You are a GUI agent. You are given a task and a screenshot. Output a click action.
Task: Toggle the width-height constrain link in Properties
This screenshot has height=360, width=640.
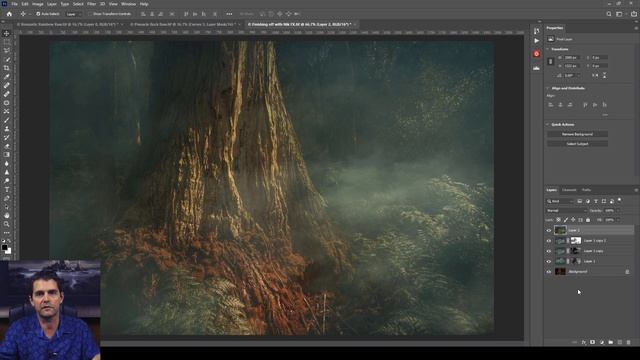550,61
